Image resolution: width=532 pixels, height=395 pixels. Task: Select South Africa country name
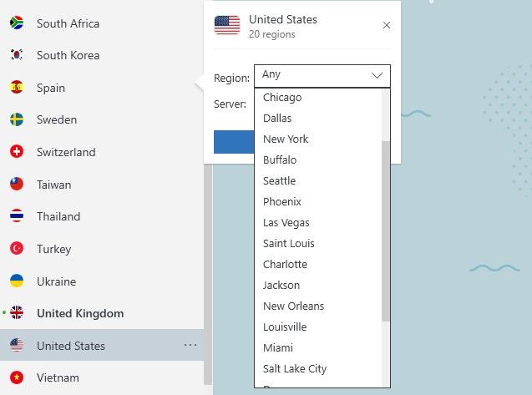coord(68,23)
